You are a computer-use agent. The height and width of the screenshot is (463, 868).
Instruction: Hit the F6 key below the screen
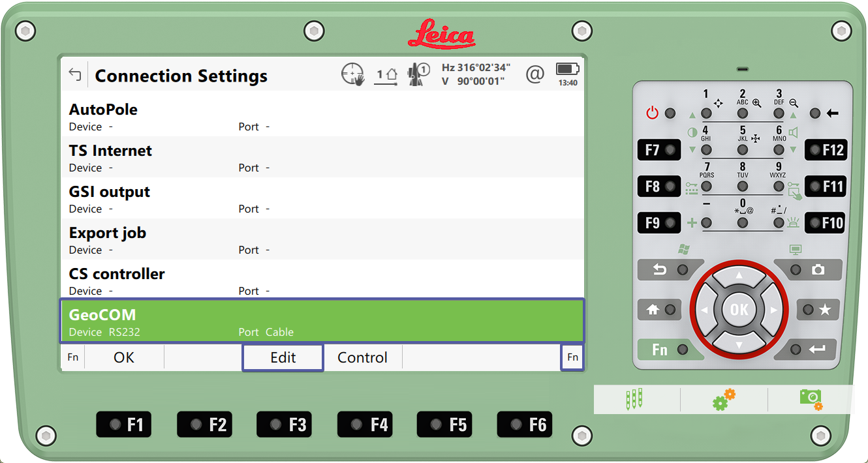pos(525,425)
